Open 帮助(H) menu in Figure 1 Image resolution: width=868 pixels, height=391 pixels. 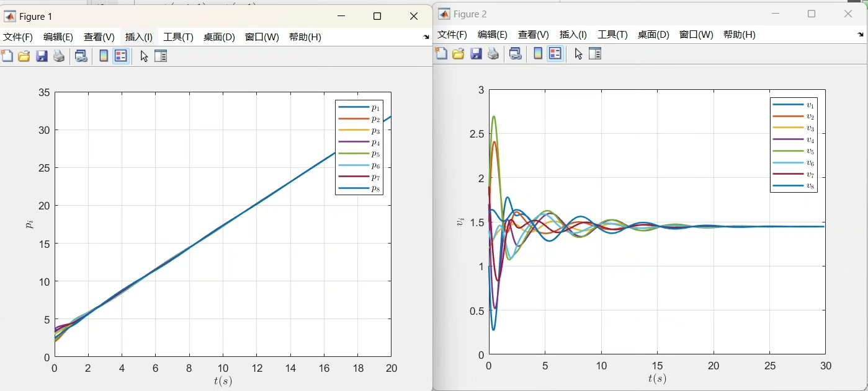(305, 37)
